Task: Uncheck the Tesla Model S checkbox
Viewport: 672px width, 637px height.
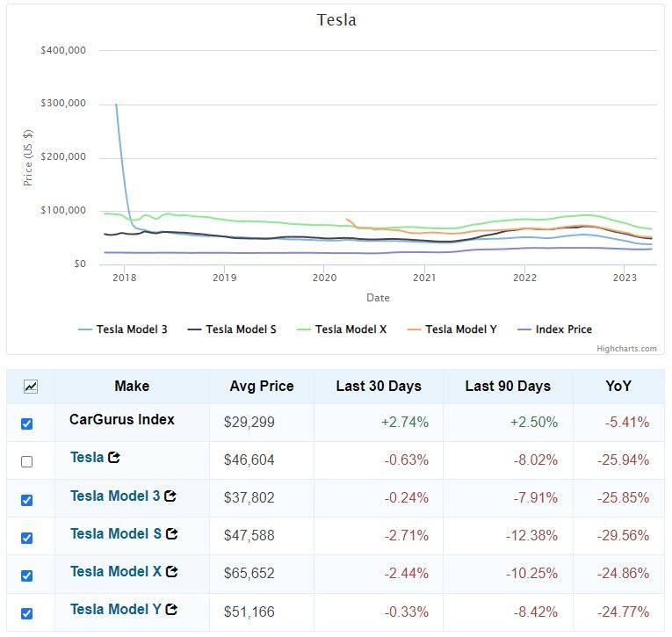Action: click(26, 537)
